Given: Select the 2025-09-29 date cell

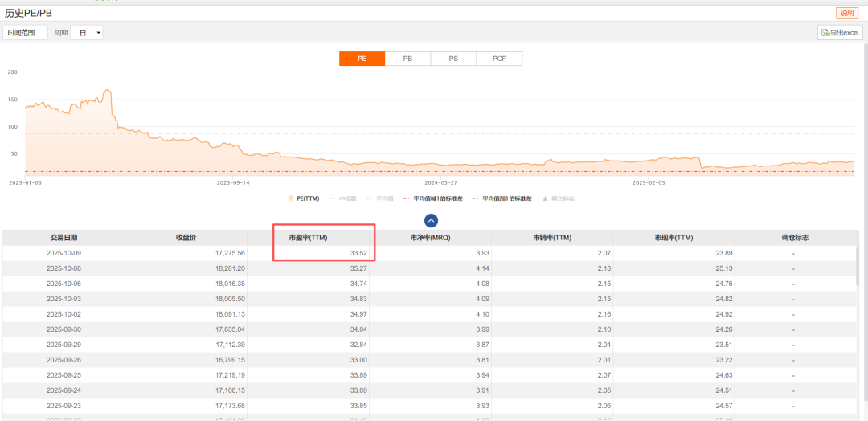Looking at the screenshot, I should (x=63, y=345).
